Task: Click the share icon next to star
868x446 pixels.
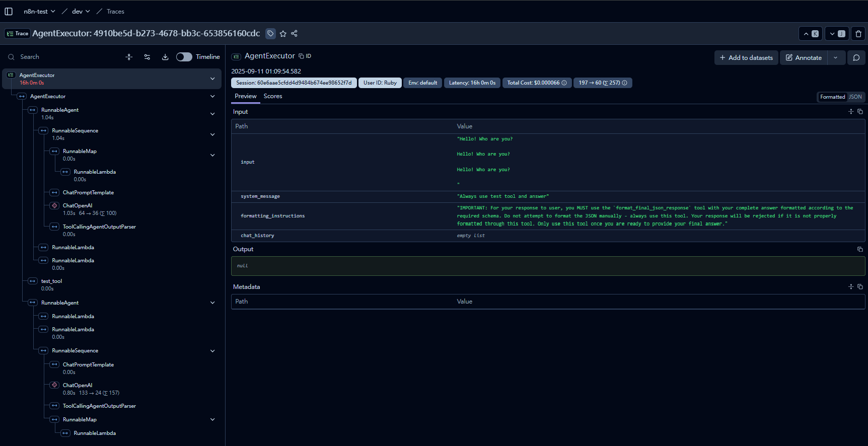Action: coord(295,33)
